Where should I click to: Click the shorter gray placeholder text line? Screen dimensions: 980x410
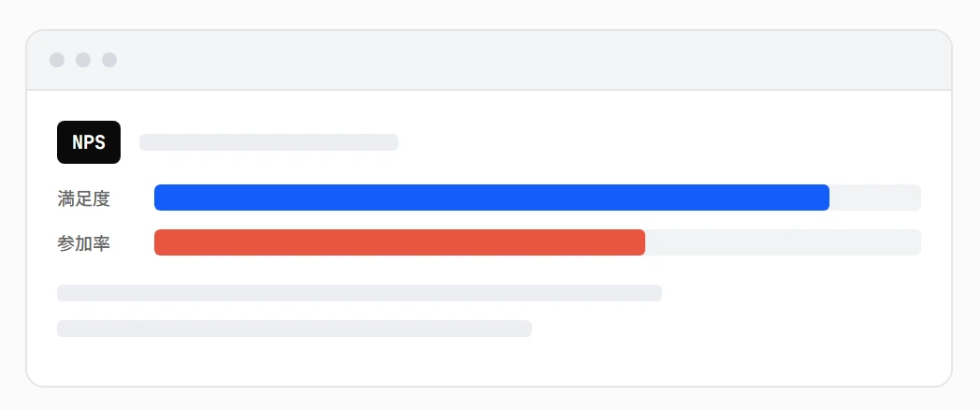(x=295, y=329)
